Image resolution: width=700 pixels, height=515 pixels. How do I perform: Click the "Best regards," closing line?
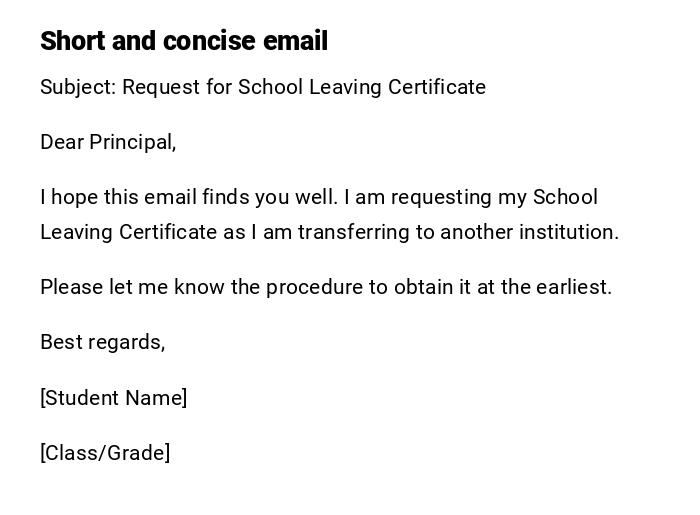pos(102,342)
